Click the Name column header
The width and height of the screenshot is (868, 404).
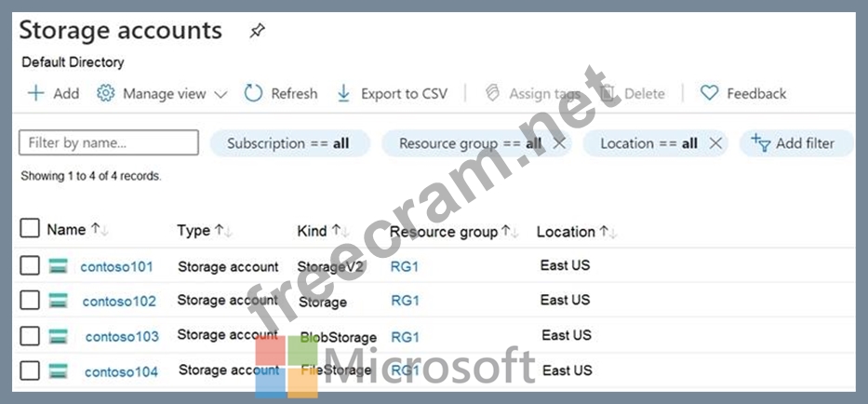(x=66, y=229)
